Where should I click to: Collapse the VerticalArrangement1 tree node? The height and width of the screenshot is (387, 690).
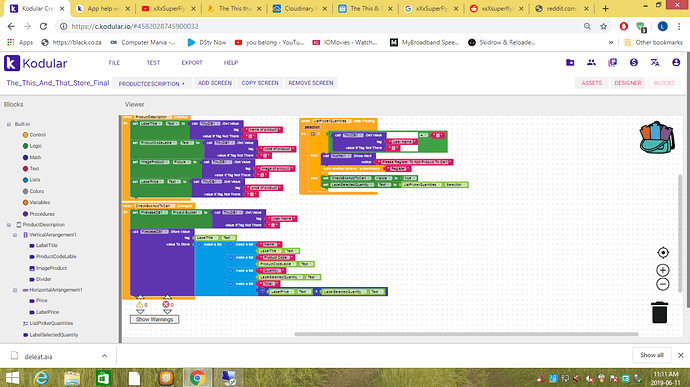(x=15, y=235)
